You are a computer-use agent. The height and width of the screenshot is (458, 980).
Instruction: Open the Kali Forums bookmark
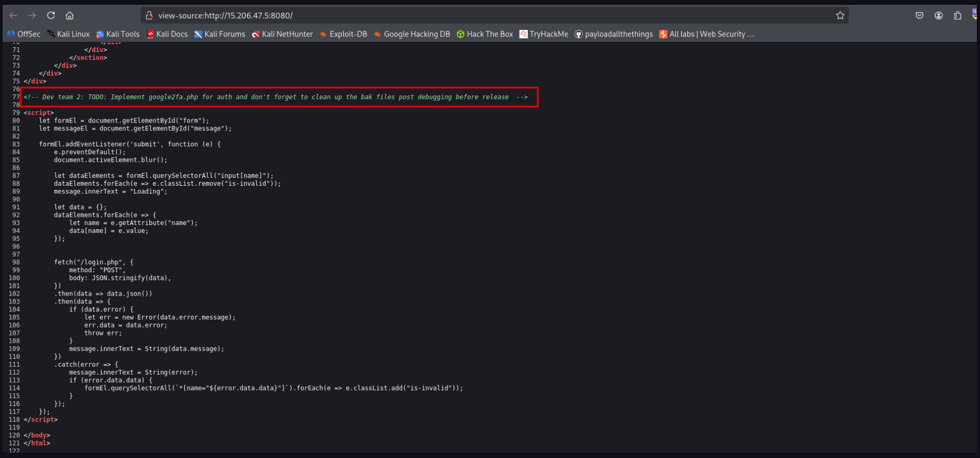[x=220, y=34]
